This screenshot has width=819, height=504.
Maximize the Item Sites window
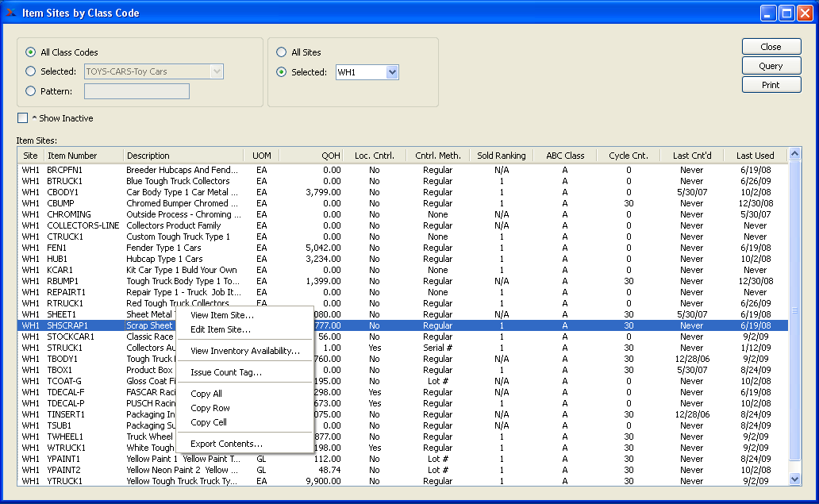786,13
